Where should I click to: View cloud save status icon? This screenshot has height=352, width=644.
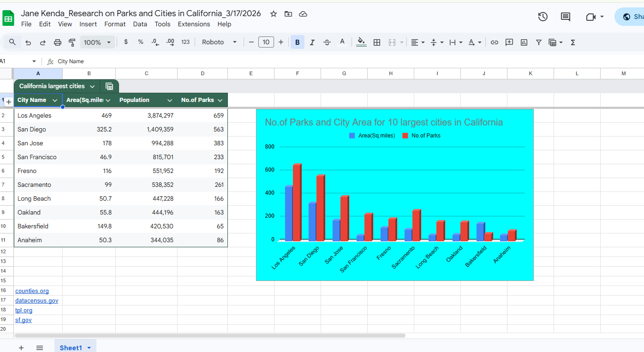pos(303,14)
